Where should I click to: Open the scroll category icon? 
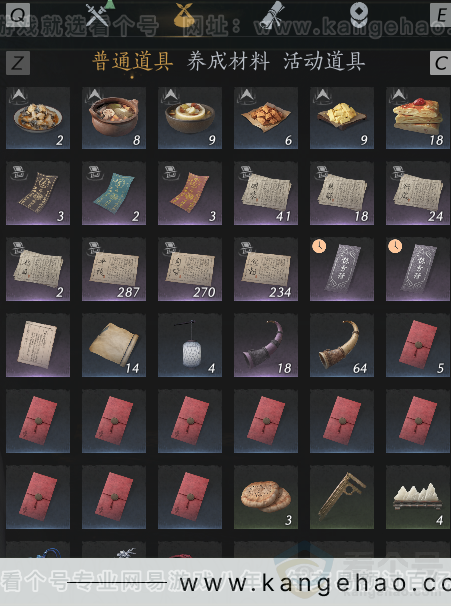tap(272, 15)
